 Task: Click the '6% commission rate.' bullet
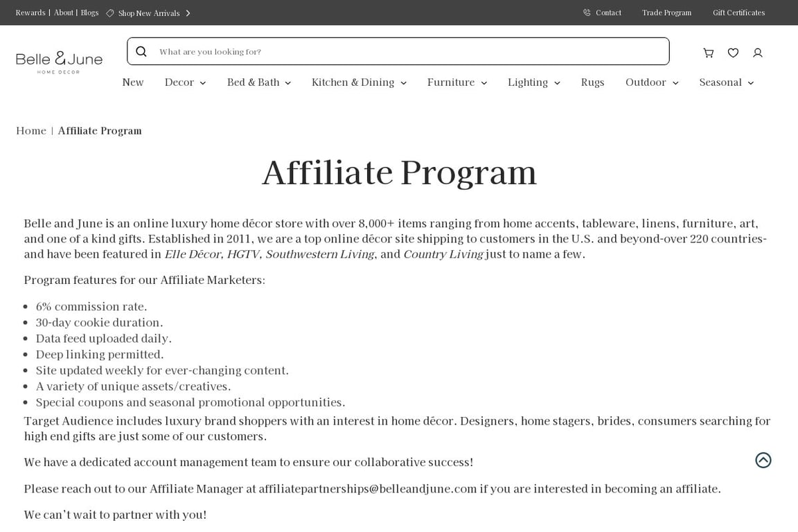[91, 306]
